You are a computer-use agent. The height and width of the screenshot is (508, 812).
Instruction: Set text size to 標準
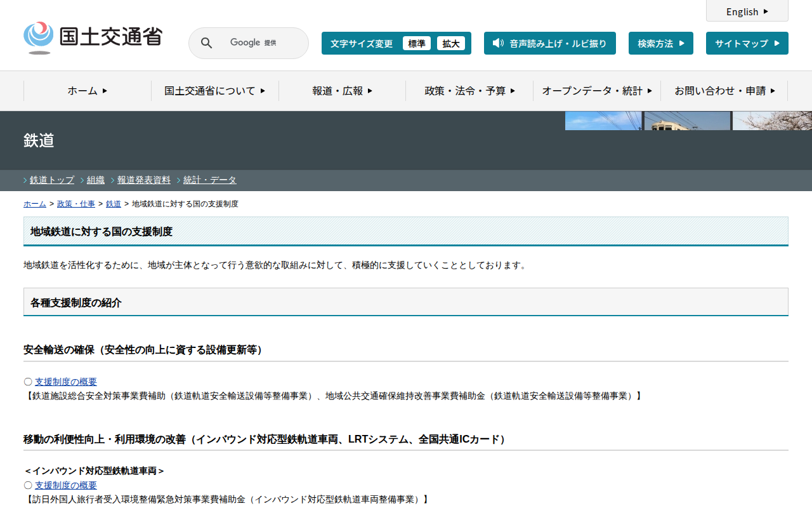pos(416,43)
